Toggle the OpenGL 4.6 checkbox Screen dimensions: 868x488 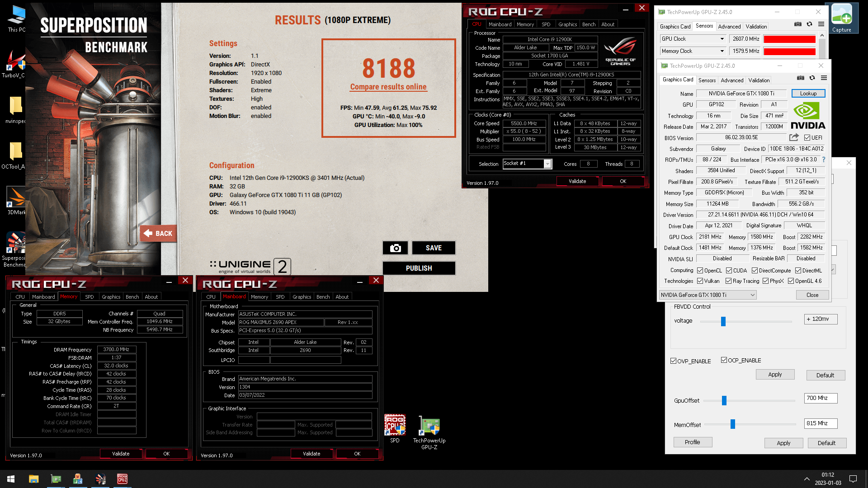tap(791, 281)
